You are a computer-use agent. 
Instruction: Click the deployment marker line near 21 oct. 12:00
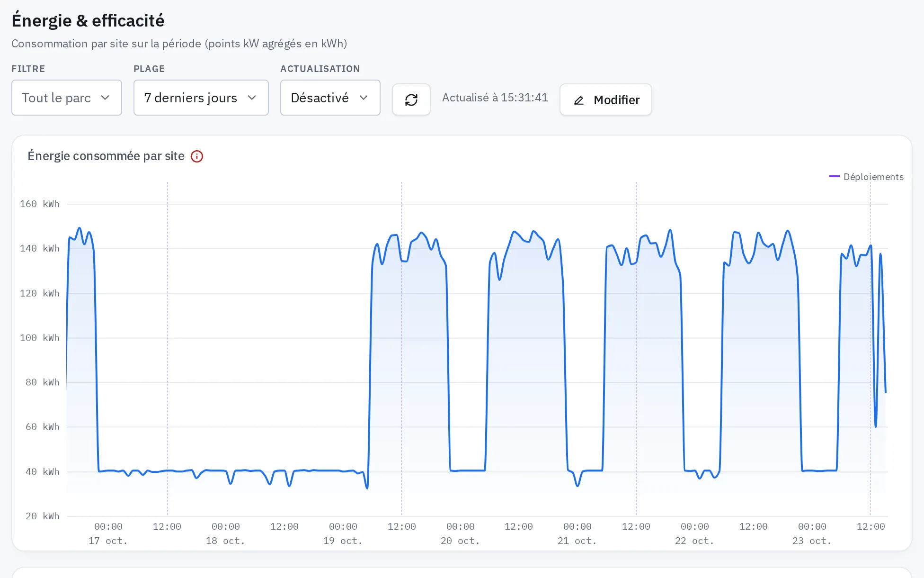tap(636, 348)
